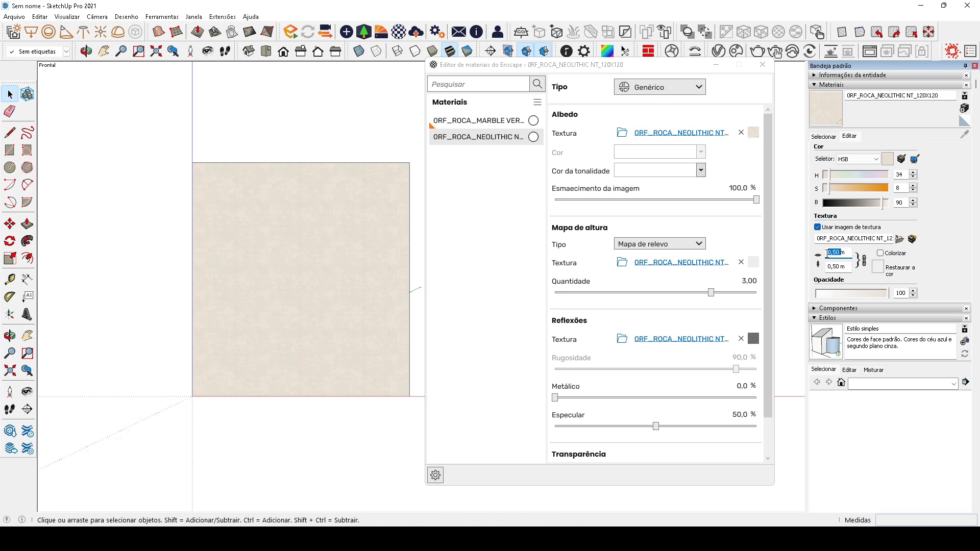This screenshot has width=980, height=551.
Task: Remove the Reflexões texture with X
Action: click(741, 339)
